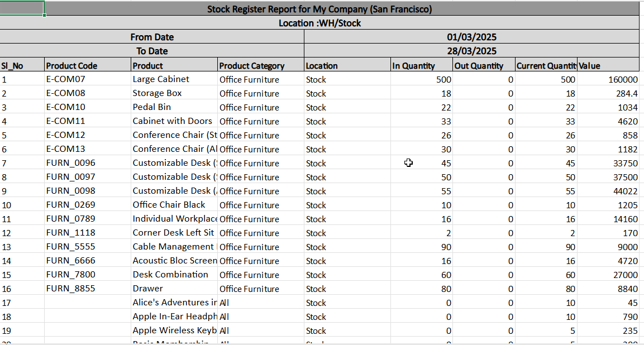Select the To Date label cell
644x345 pixels.
[x=152, y=51]
